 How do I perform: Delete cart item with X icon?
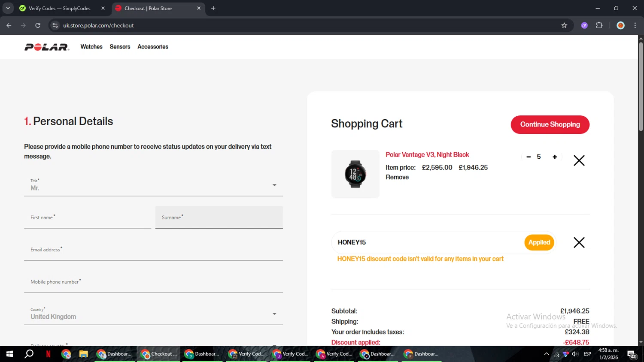pos(579,160)
